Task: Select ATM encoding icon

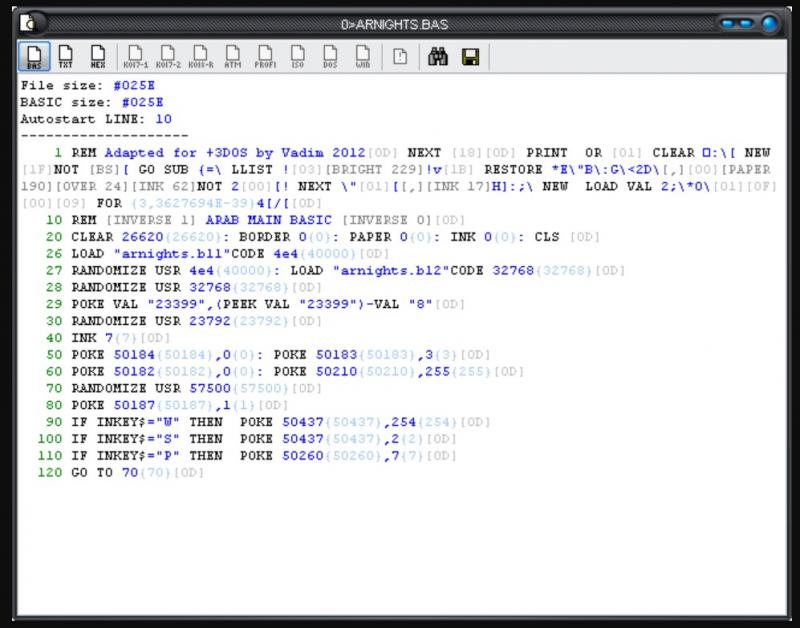Action: click(232, 57)
